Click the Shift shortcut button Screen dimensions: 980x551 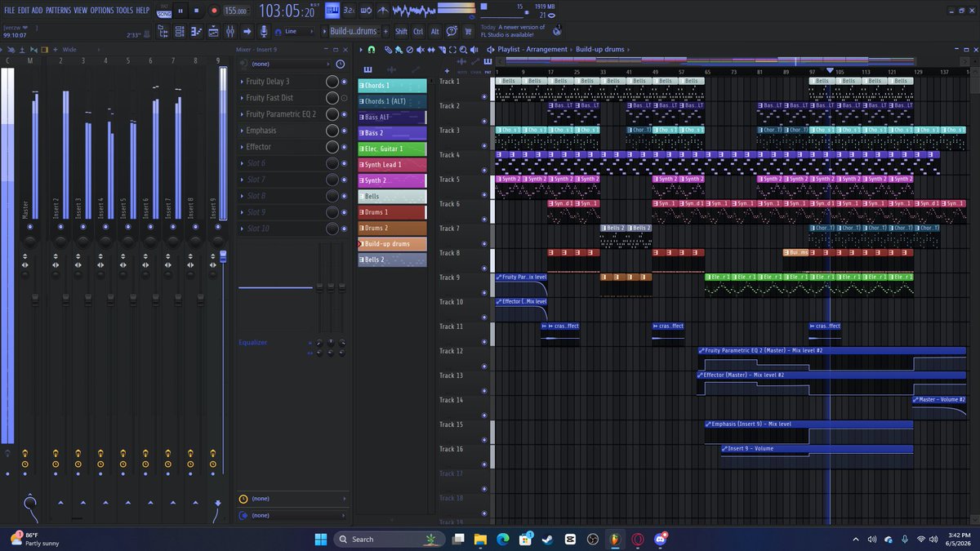(x=401, y=31)
